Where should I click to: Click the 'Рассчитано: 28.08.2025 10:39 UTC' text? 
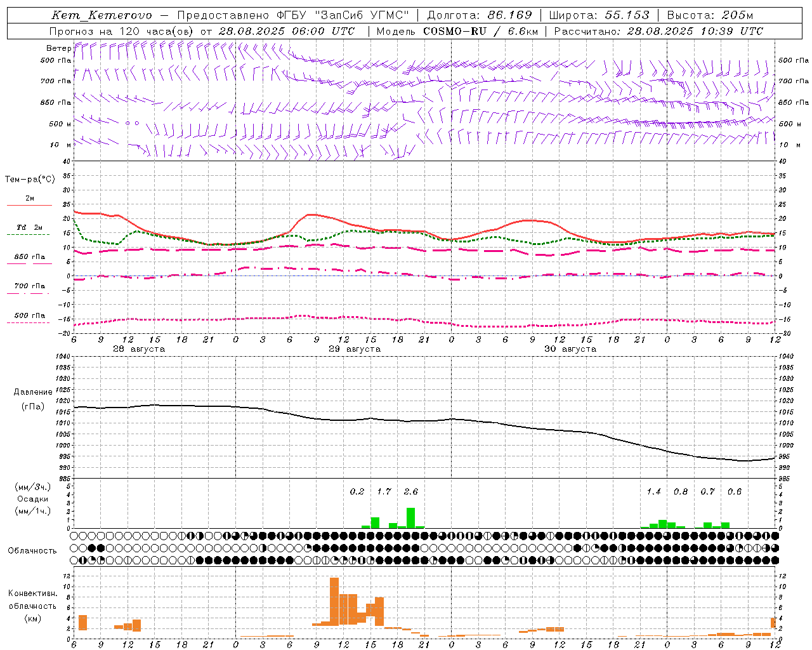pyautogui.click(x=658, y=31)
